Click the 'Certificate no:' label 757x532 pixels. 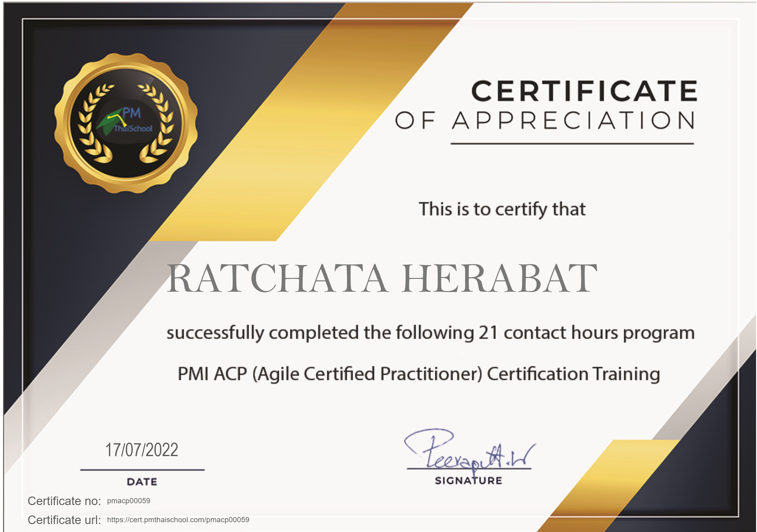tap(64, 501)
